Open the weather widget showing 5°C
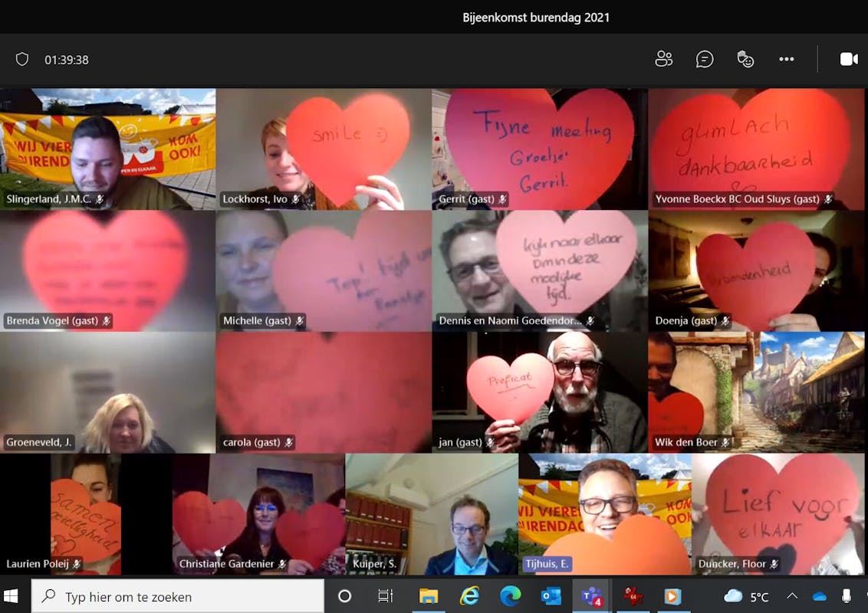 [x=746, y=596]
